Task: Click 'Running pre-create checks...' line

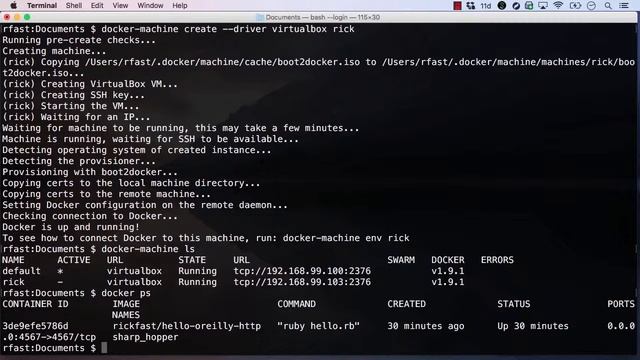Action: pos(79,40)
